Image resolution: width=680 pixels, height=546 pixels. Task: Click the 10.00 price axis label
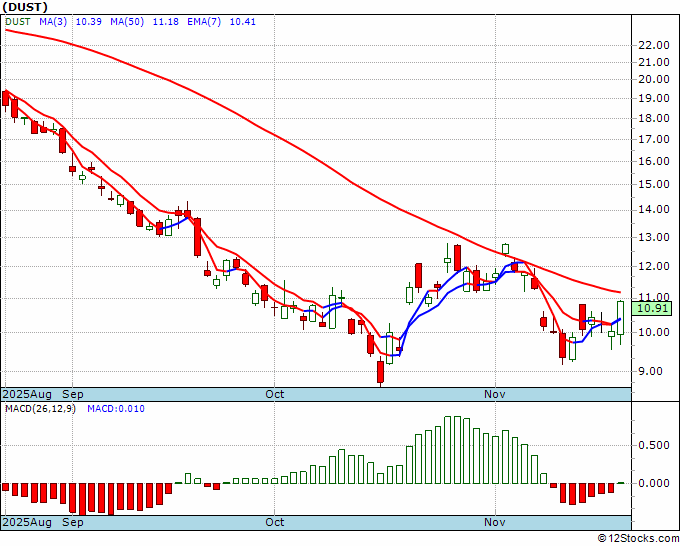pyautogui.click(x=654, y=333)
